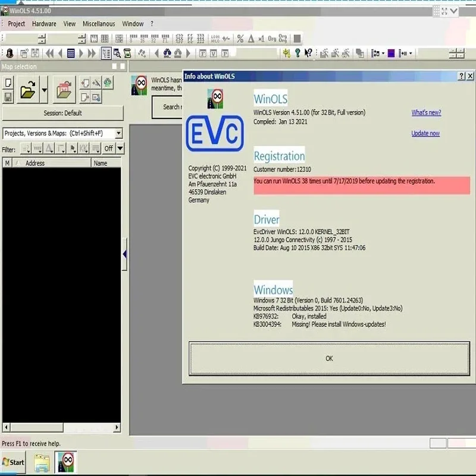Open the Project menu
476x476 pixels.
(17, 24)
